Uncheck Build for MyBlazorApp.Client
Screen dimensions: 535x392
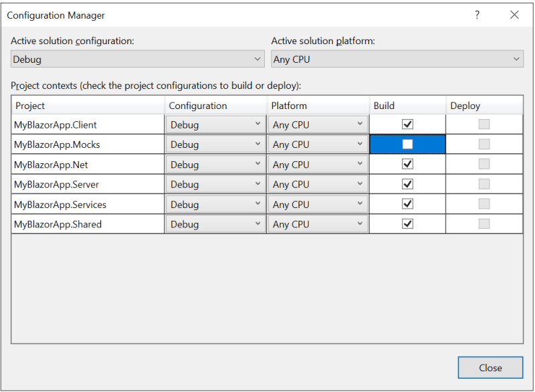407,124
